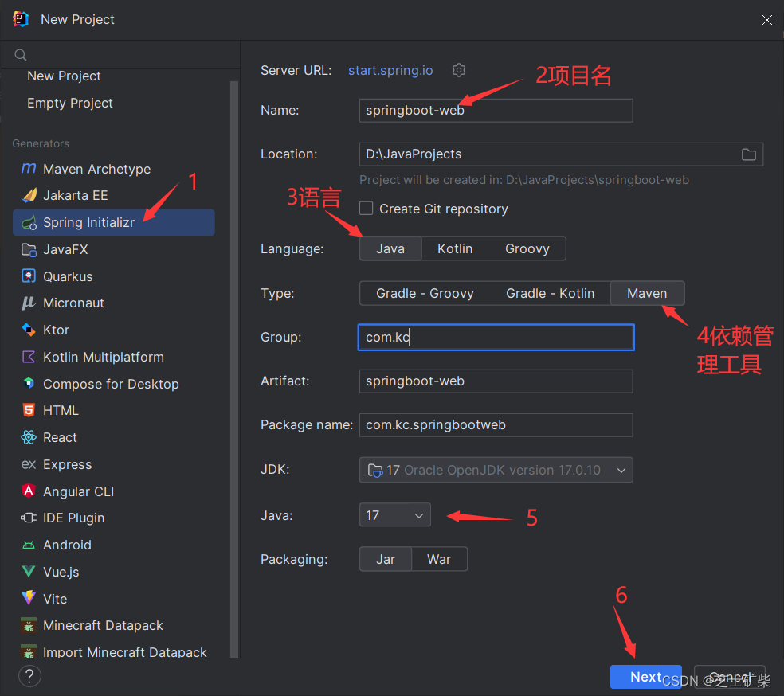Click the Micronaut generator icon
This screenshot has height=696, width=784.
[29, 303]
